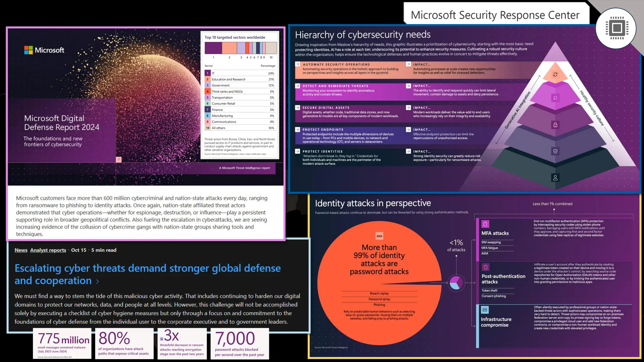644x362 pixels.
Task: Click the Microsoft logo on report cover
Action: coord(44,50)
